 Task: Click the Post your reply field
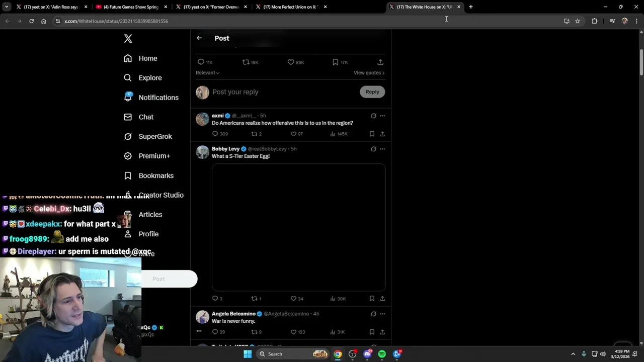[282, 92]
